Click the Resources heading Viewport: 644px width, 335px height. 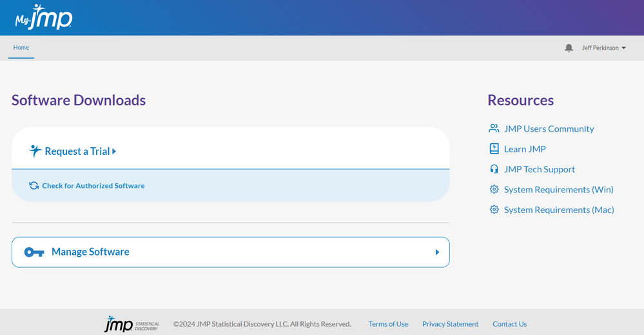520,100
